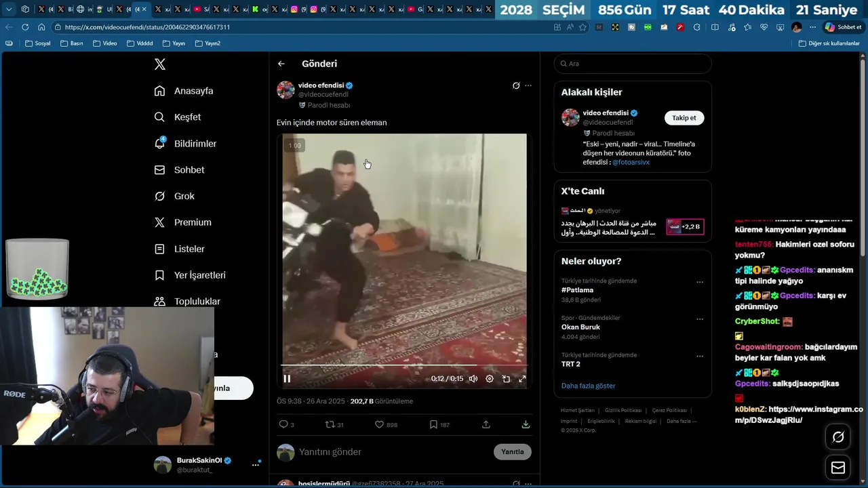Open Grok from the sidebar
This screenshot has height=488, width=868.
tap(174, 196)
